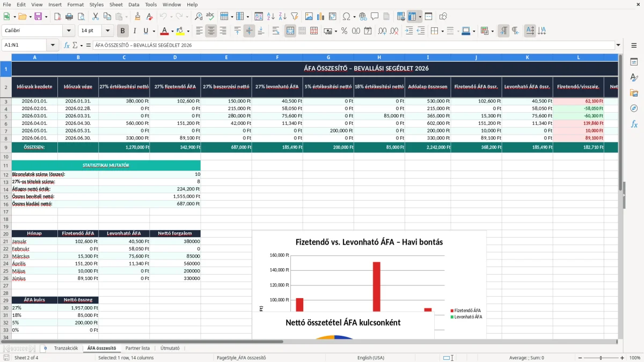Open the Font Size dropdown

108,31
